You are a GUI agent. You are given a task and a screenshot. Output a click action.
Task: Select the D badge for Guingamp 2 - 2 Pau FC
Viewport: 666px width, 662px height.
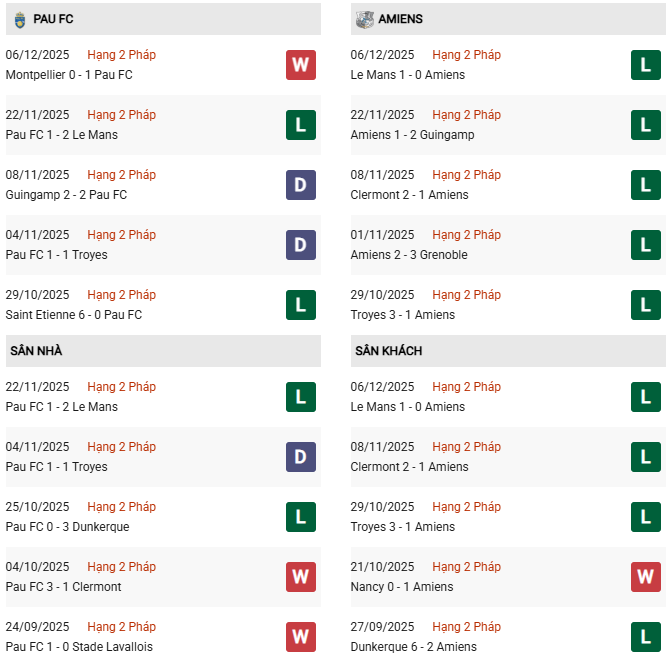(x=301, y=185)
